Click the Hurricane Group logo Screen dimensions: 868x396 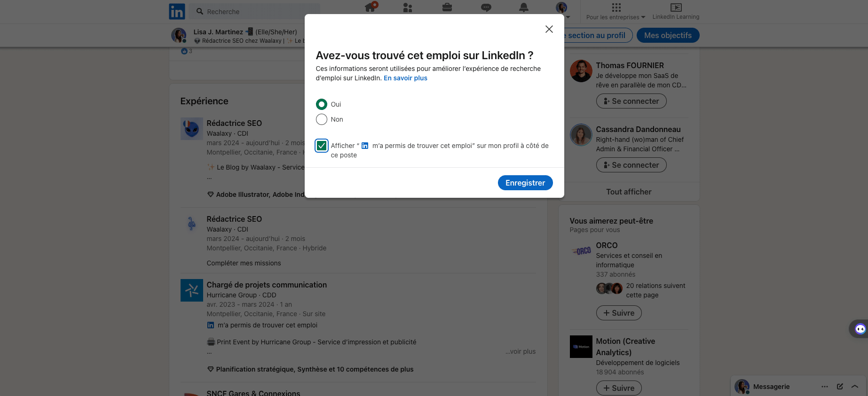coord(192,290)
